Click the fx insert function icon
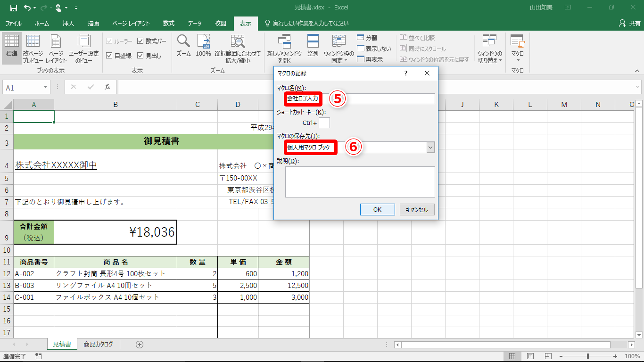The height and width of the screenshot is (362, 644). (x=107, y=87)
